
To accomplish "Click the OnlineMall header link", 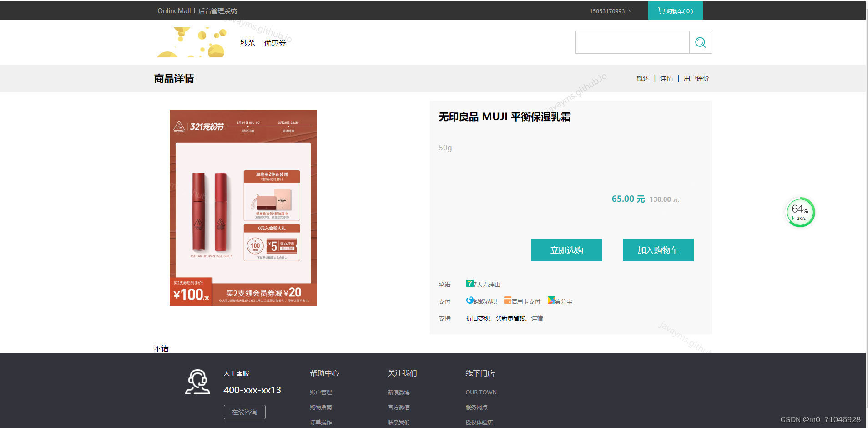I will coord(174,11).
